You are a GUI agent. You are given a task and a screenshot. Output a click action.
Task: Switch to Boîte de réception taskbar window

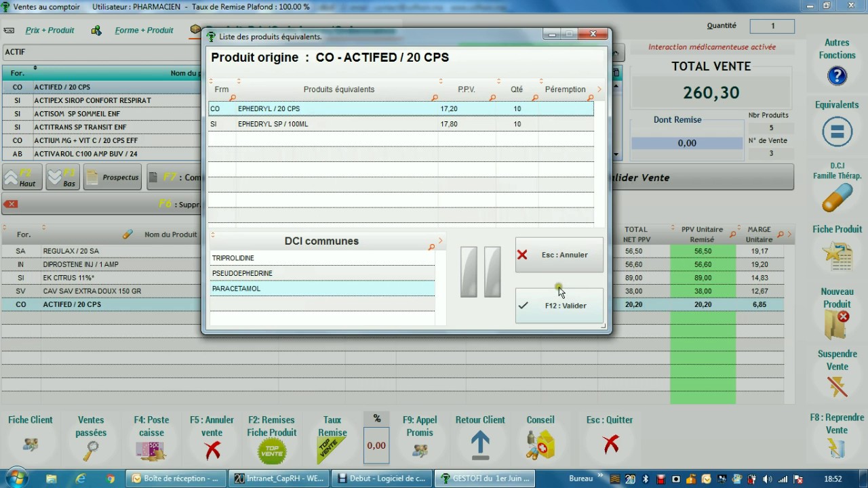coord(176,479)
